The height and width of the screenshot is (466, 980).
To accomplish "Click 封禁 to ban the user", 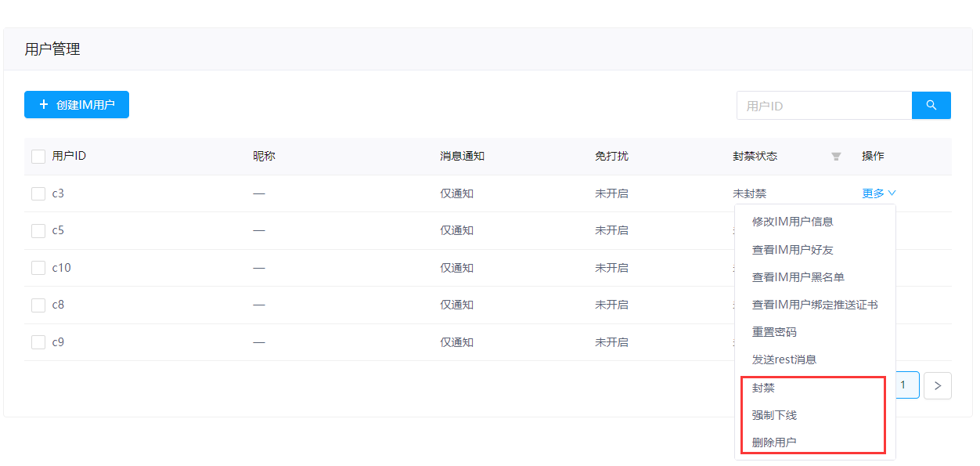I will coord(763,388).
